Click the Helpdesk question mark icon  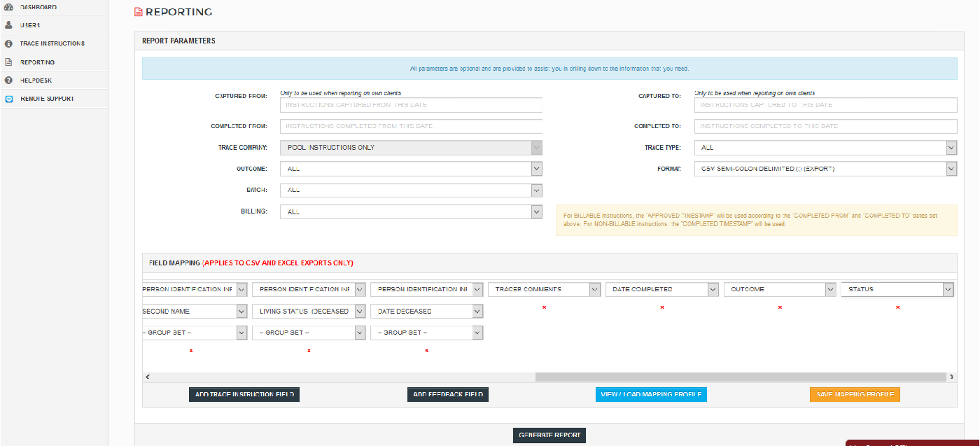point(9,81)
